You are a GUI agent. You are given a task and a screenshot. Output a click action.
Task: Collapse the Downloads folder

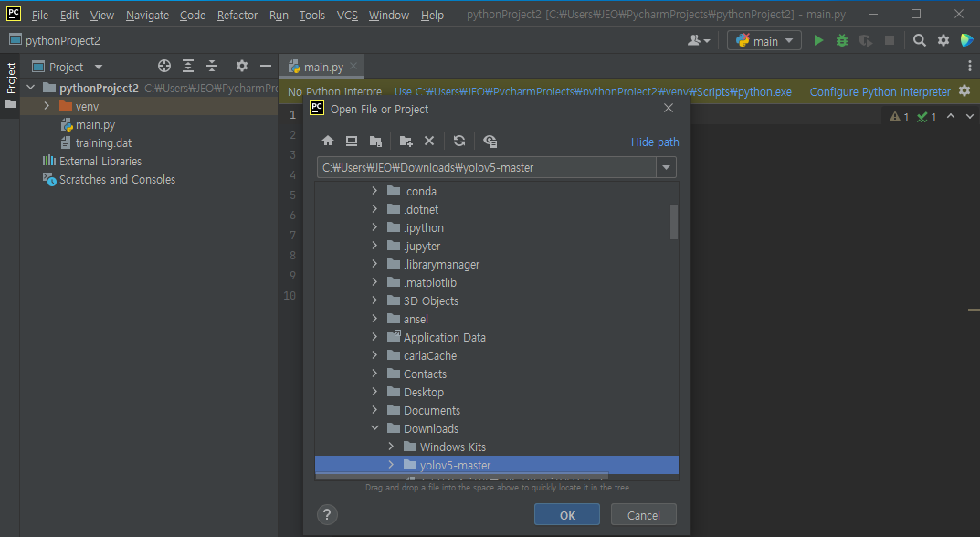tap(375, 428)
